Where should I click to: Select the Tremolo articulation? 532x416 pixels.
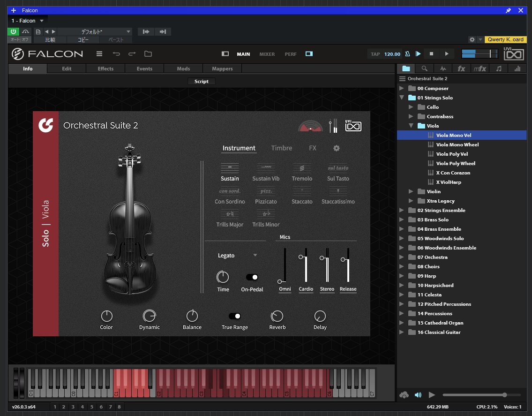[302, 172]
